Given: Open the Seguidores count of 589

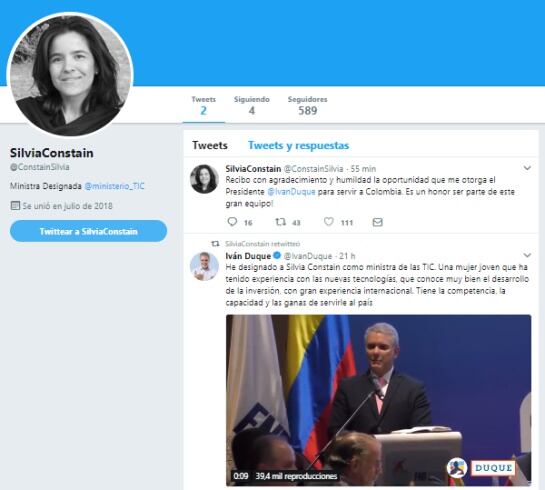Looking at the screenshot, I should tap(307, 105).
